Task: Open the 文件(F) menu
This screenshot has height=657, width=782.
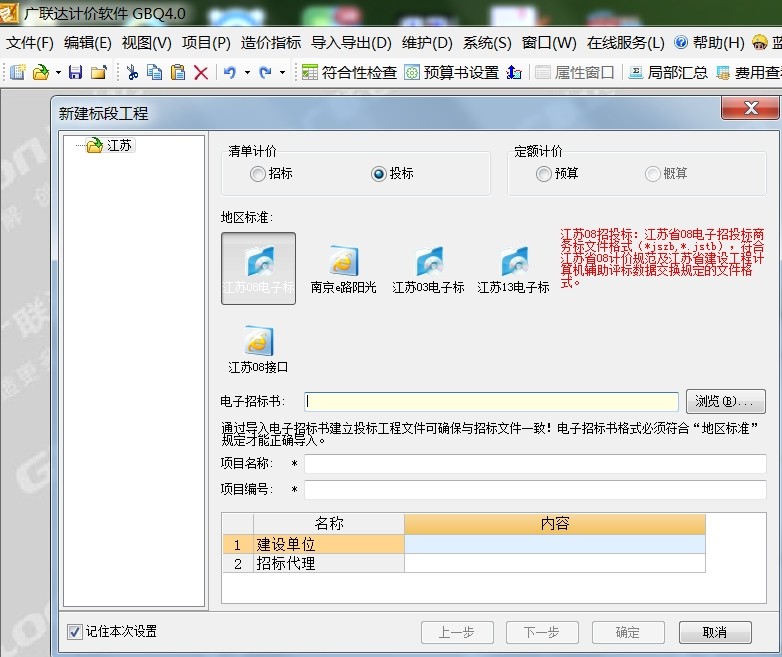Action: pyautogui.click(x=30, y=43)
